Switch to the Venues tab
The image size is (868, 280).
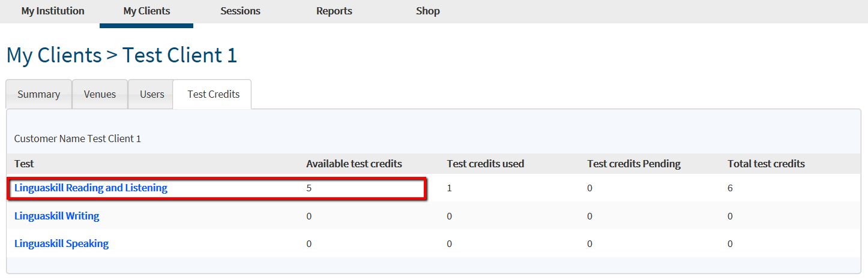coord(100,94)
